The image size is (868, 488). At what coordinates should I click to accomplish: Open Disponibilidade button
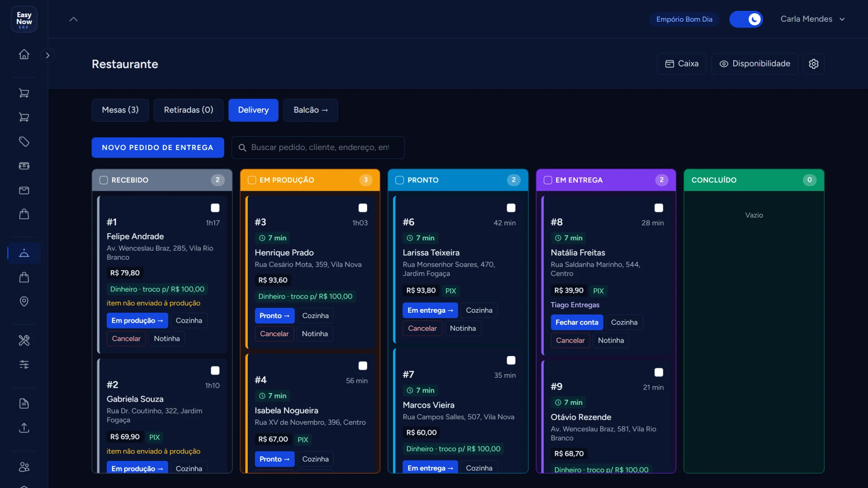tap(755, 64)
